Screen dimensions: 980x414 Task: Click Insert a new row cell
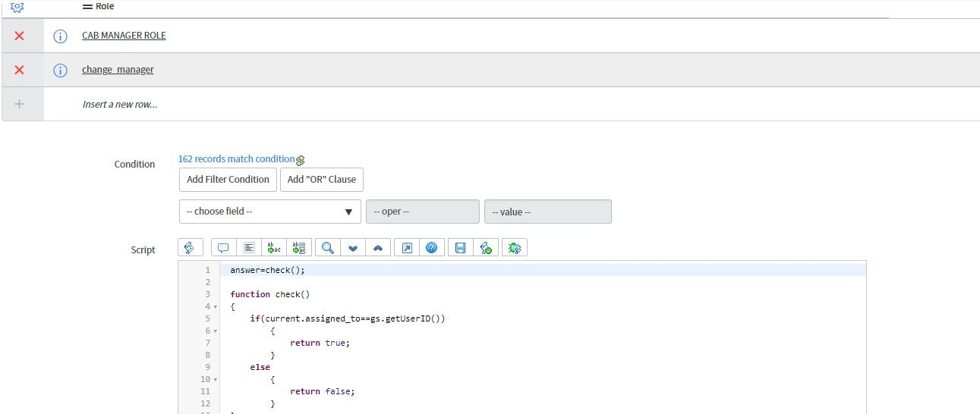(x=120, y=104)
